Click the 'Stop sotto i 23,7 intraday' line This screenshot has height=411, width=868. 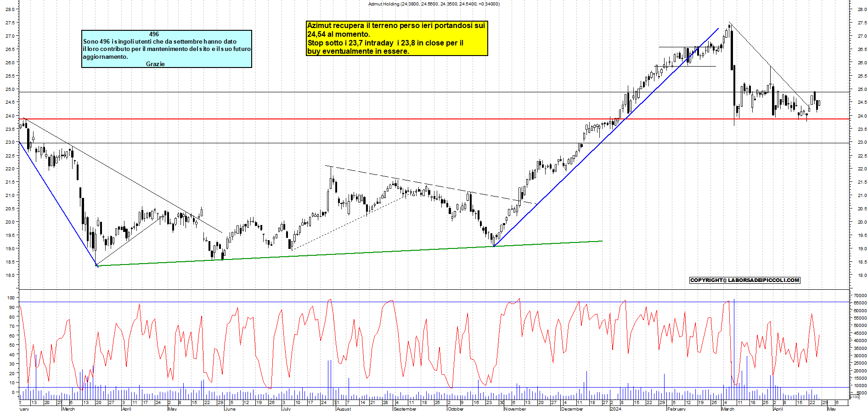pos(385,43)
